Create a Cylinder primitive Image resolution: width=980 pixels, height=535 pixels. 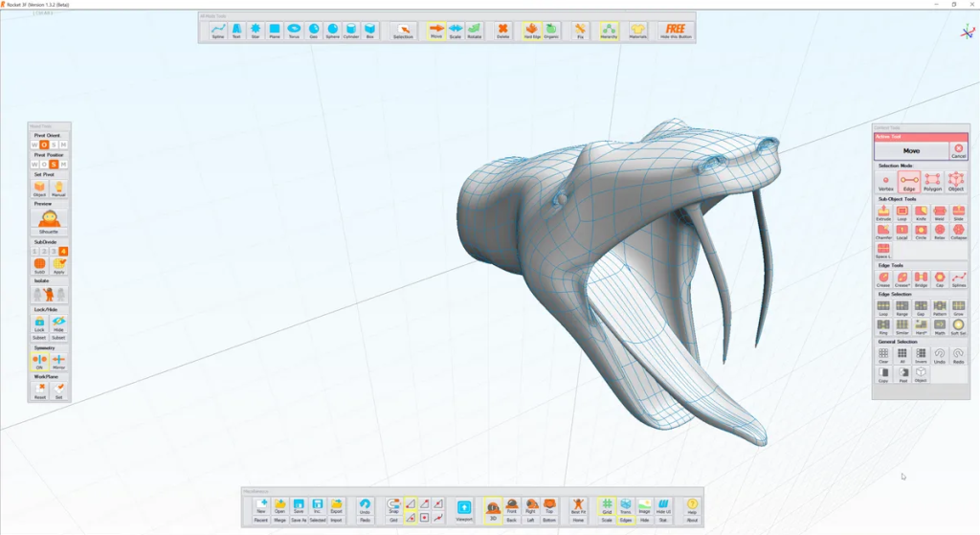(351, 31)
